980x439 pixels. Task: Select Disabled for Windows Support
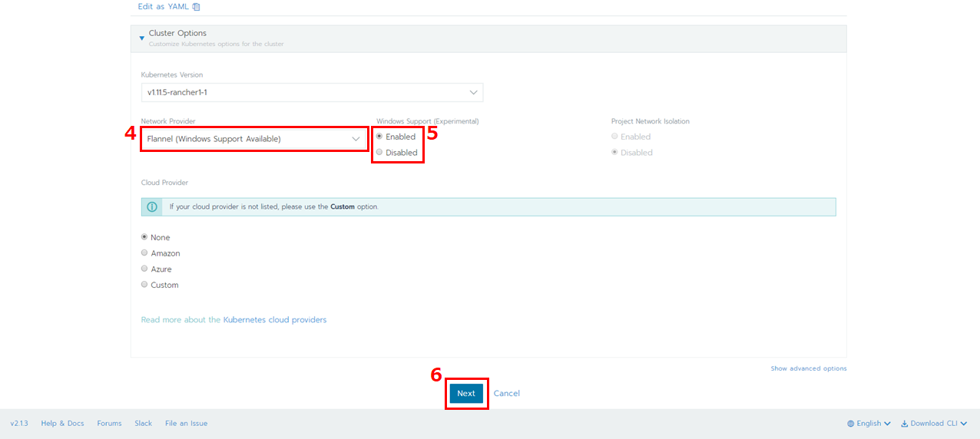[x=379, y=152]
